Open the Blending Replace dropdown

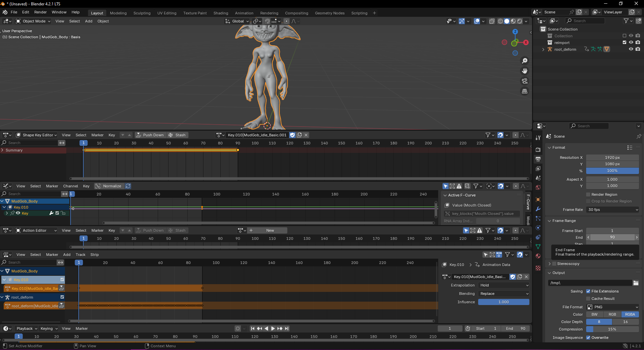[504, 294]
